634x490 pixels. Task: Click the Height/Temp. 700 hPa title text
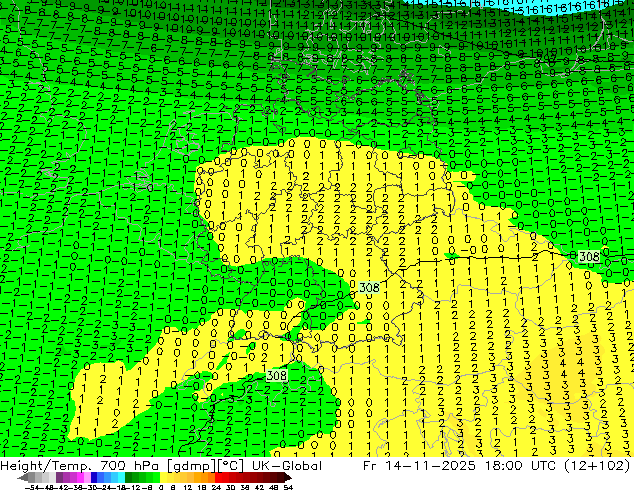coord(82,466)
